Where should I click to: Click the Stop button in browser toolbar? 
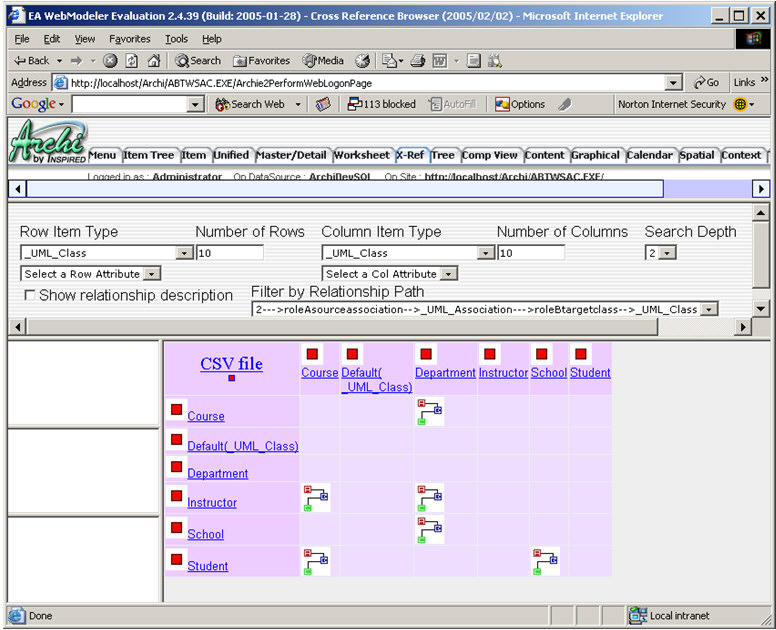coord(110,61)
